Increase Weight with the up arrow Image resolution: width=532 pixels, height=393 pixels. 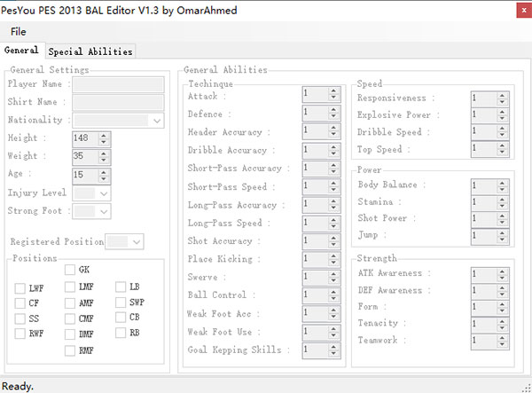(104, 153)
